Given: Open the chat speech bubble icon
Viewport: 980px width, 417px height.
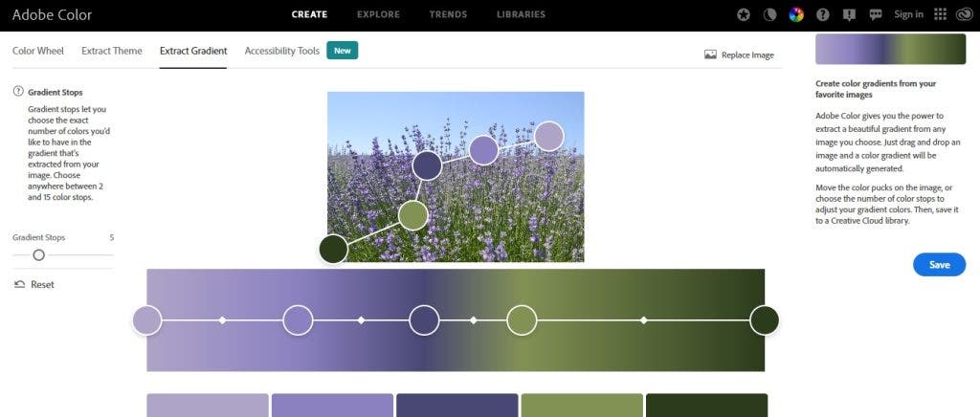Looking at the screenshot, I should click(x=876, y=14).
